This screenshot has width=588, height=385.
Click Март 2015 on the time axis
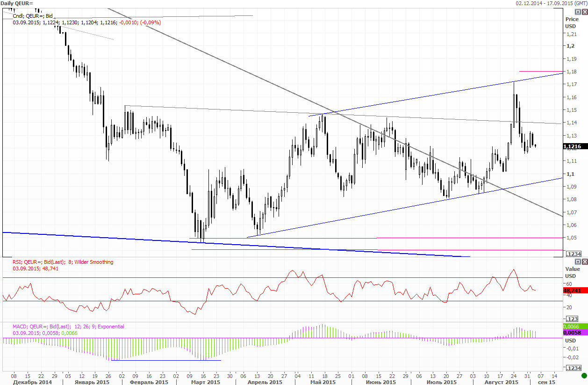205,382
